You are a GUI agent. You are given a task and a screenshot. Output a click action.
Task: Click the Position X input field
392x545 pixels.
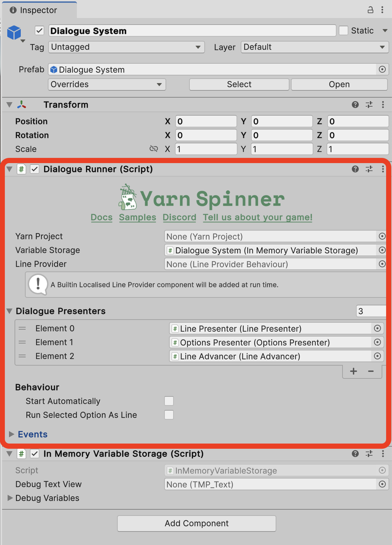click(x=206, y=121)
